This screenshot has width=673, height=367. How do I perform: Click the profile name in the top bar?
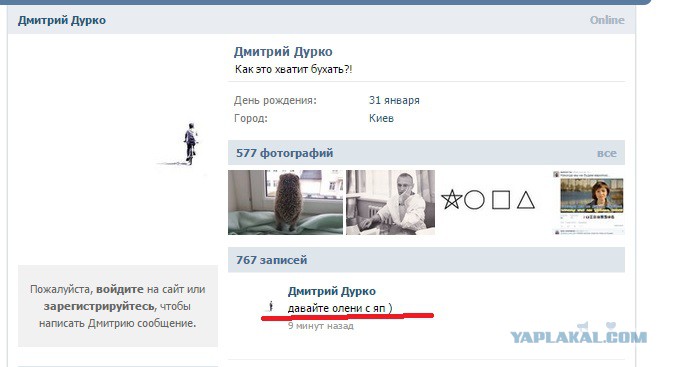[x=62, y=20]
